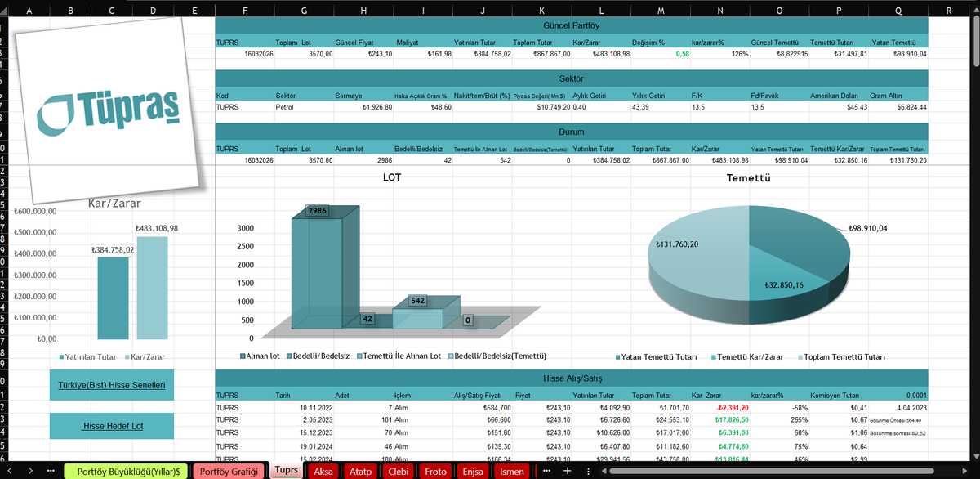Open the Aksa sheet tab

[324, 471]
